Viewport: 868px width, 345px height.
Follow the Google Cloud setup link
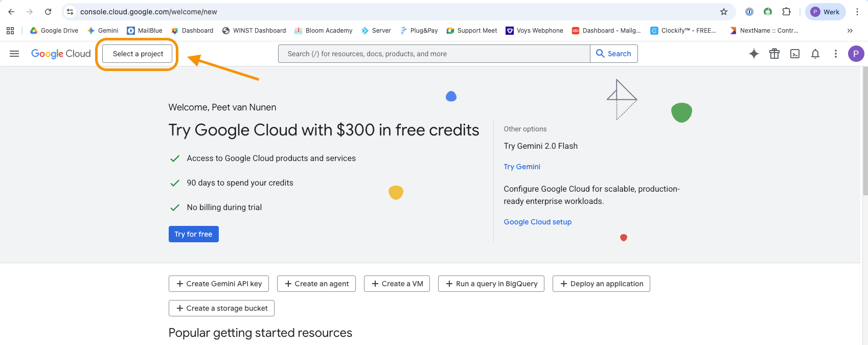537,222
